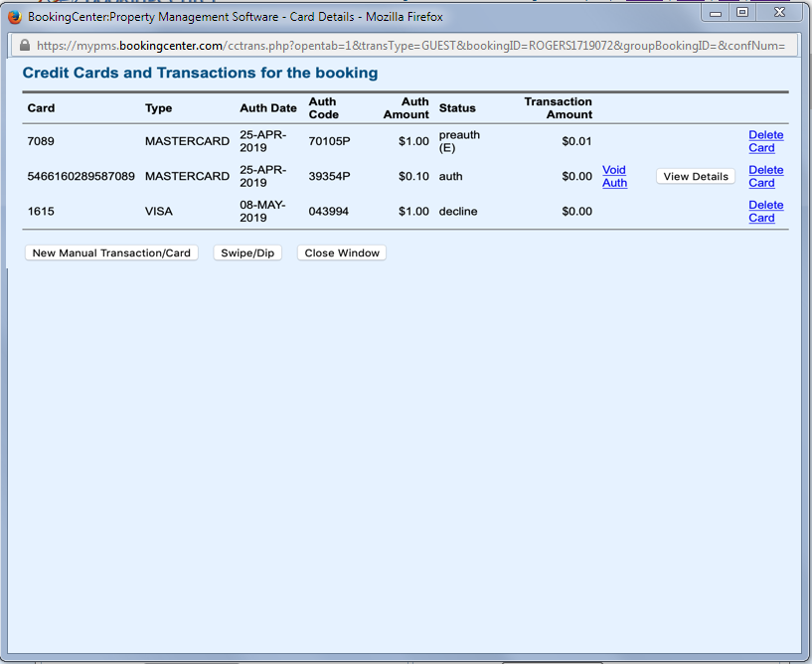Delete Card for card 5466160289587089
The image size is (812, 664).
(x=766, y=177)
